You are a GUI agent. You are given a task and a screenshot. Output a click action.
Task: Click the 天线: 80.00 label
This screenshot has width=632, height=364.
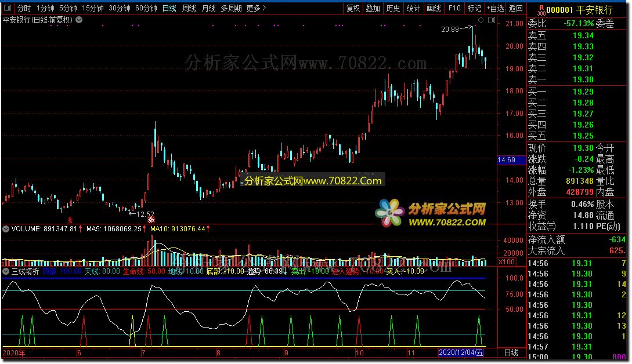click(102, 271)
